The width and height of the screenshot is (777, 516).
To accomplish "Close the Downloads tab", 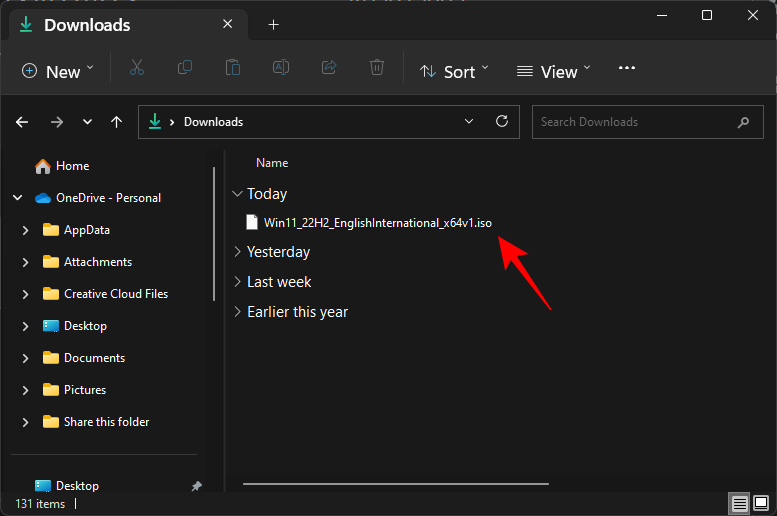I will [227, 24].
